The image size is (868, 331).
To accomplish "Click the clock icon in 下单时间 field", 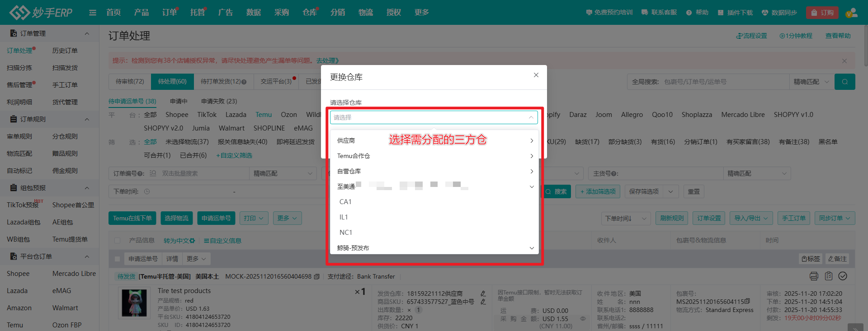I will point(147,191).
